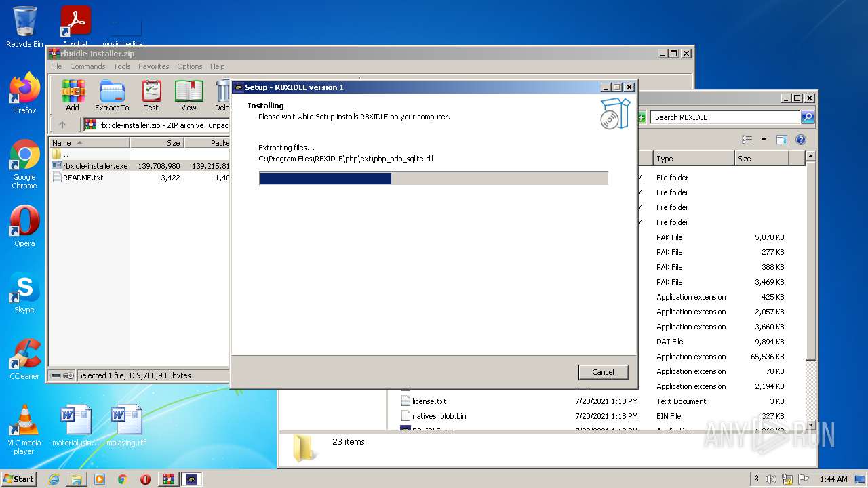
Task: Open WinRAR Commands menu
Action: [x=87, y=66]
